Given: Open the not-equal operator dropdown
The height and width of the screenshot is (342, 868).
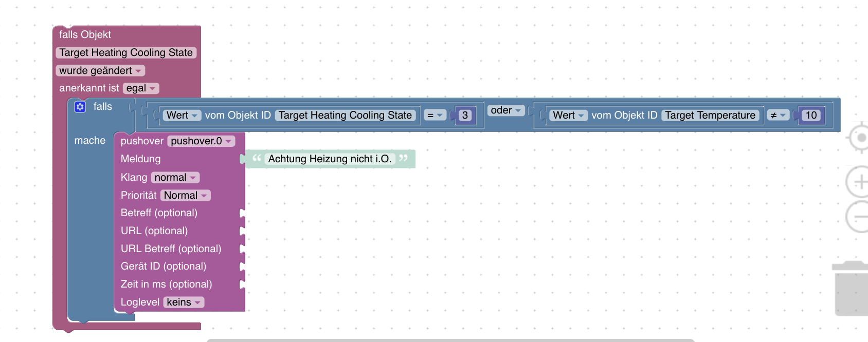Looking at the screenshot, I should [778, 116].
